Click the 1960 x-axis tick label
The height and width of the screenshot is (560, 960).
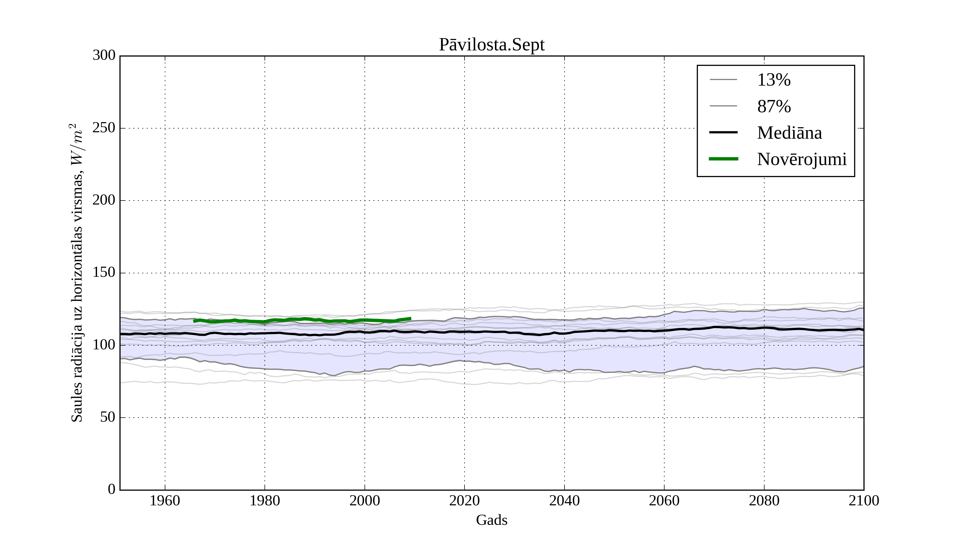[165, 501]
